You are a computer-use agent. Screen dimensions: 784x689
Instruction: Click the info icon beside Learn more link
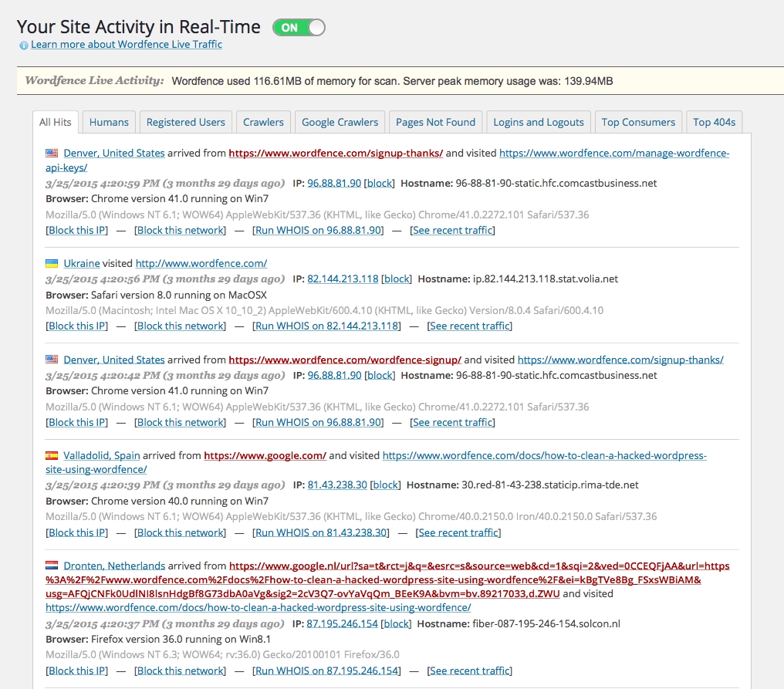point(23,46)
